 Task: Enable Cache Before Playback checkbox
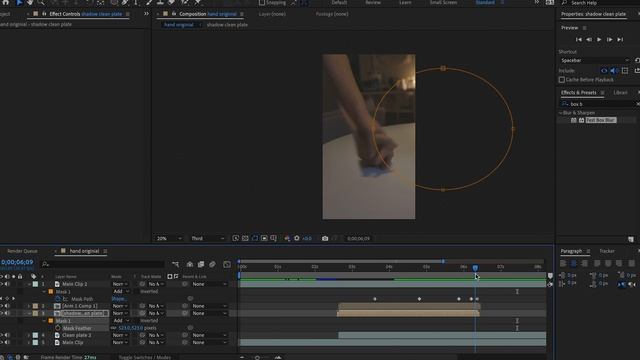point(562,80)
